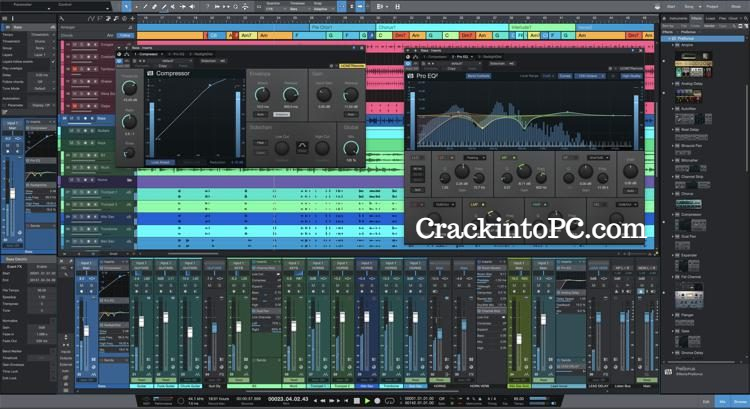Click the add track plus icon
Image resolution: width=750 pixels, height=409 pixels.
[x=132, y=19]
